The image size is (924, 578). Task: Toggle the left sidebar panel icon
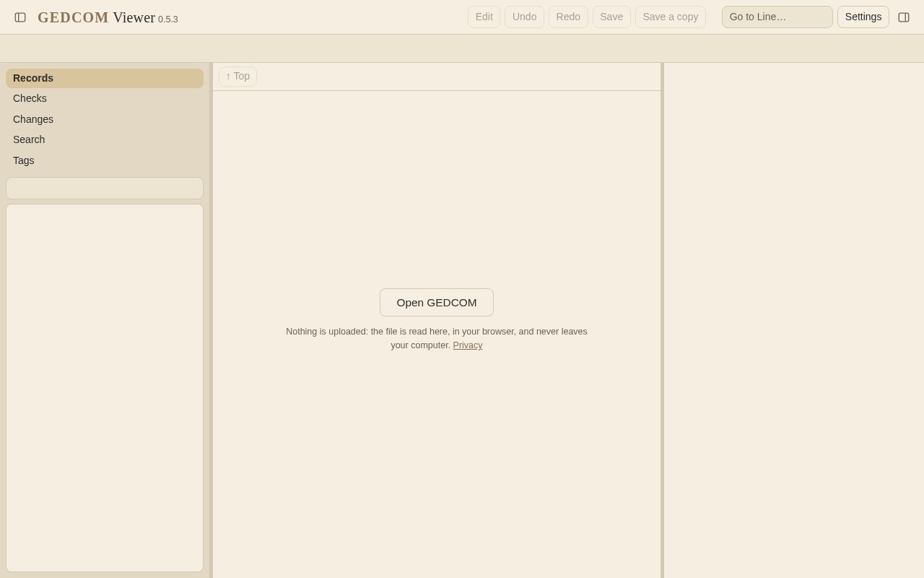pos(20,17)
